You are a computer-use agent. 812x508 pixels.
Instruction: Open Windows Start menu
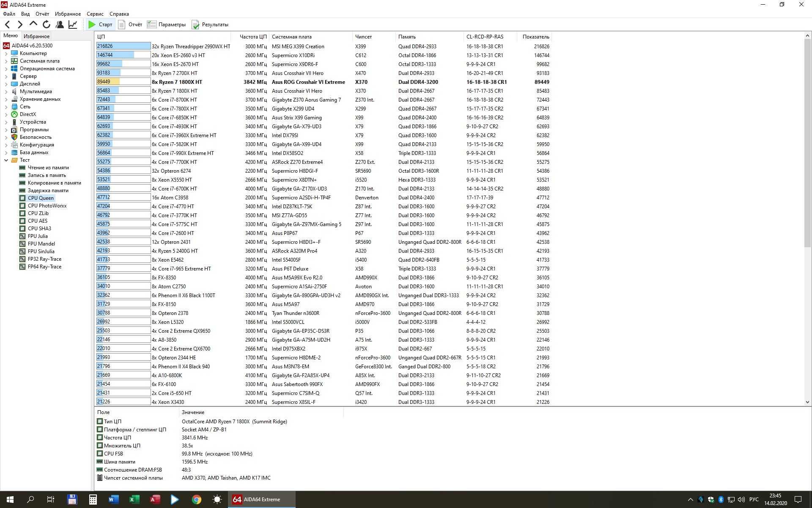(x=10, y=500)
